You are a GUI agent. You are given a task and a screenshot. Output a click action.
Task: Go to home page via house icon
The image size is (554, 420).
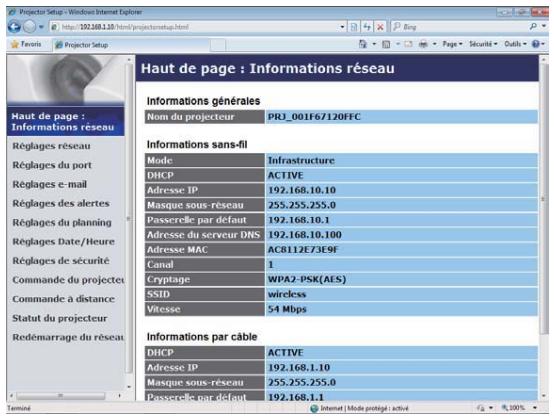[x=363, y=44]
